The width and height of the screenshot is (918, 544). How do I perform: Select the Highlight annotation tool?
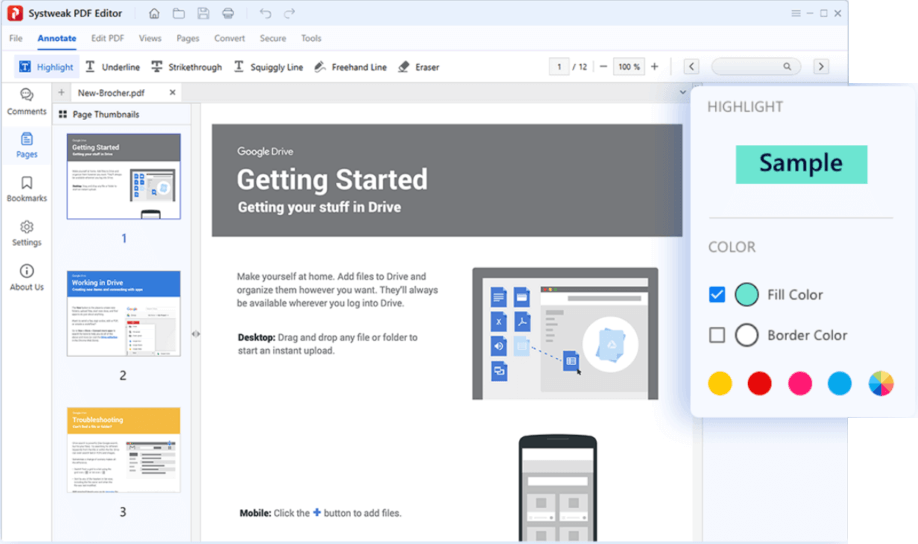tap(46, 67)
